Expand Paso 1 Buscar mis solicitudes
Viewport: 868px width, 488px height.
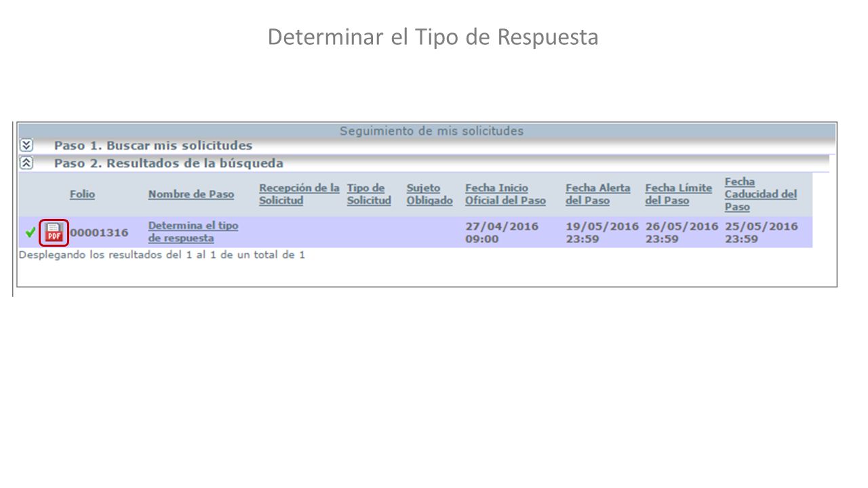pos(26,145)
